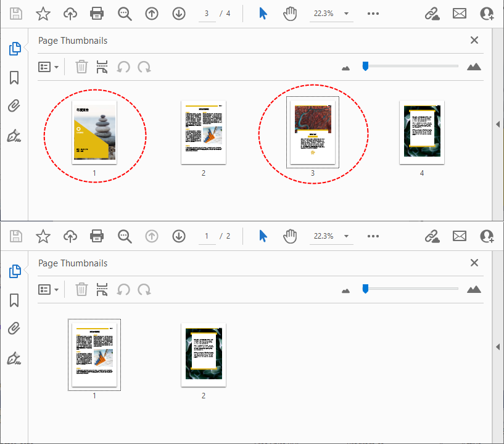The image size is (504, 444).
Task: Share link to lower document
Action: [x=432, y=236]
